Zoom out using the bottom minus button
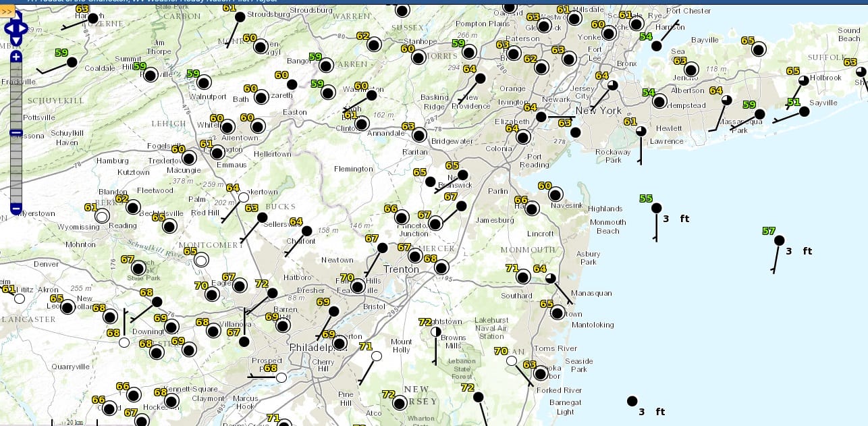 point(16,209)
